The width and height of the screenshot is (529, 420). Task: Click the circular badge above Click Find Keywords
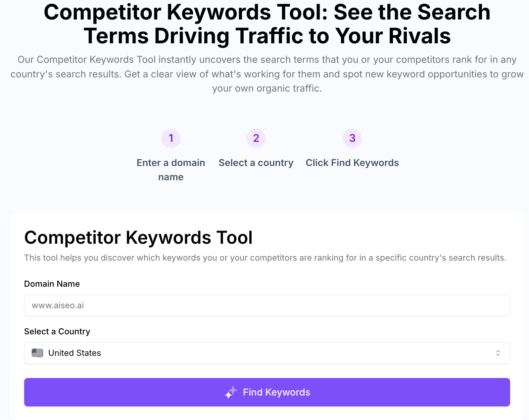(352, 138)
